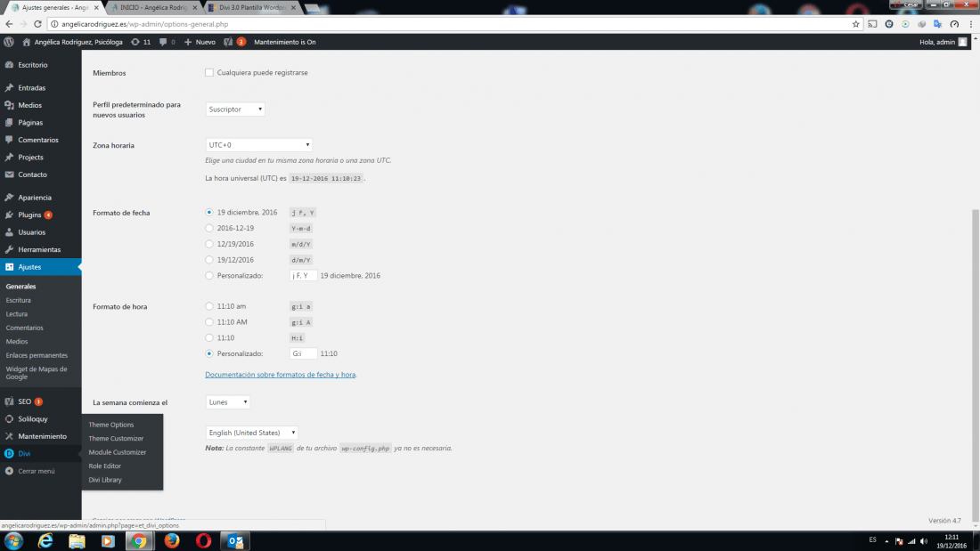
Task: Open Divi Library in Divi submenu
Action: [x=105, y=480]
